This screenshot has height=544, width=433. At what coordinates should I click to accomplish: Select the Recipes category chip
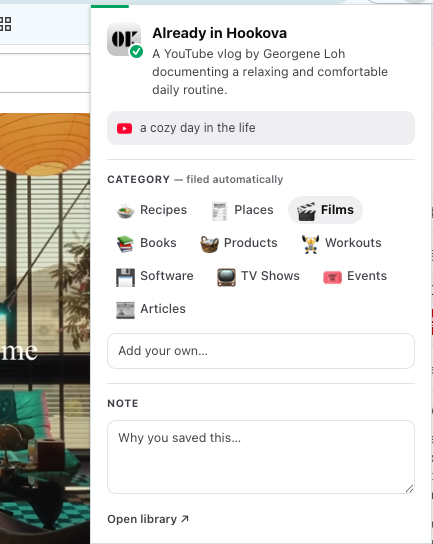click(152, 210)
